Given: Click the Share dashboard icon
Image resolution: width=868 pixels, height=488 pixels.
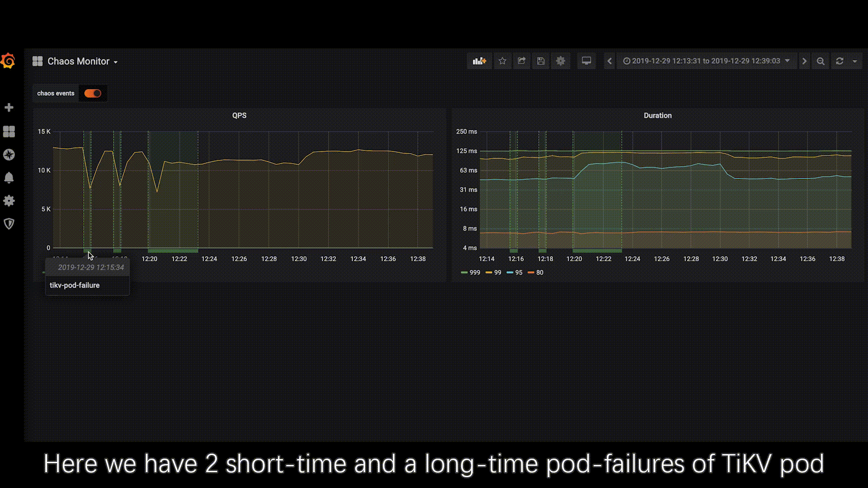Looking at the screenshot, I should [x=521, y=61].
